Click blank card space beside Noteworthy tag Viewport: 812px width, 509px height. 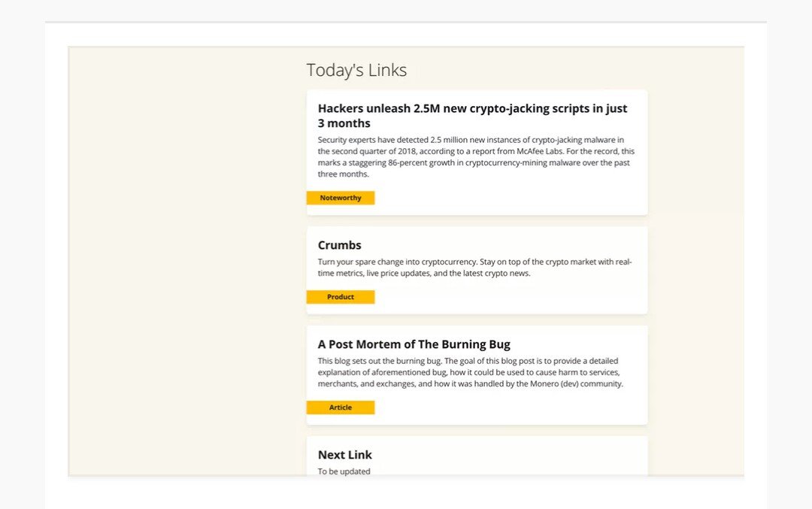point(510,198)
